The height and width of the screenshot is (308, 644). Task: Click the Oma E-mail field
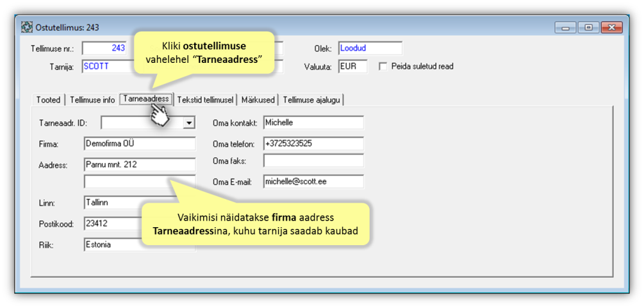click(x=313, y=182)
